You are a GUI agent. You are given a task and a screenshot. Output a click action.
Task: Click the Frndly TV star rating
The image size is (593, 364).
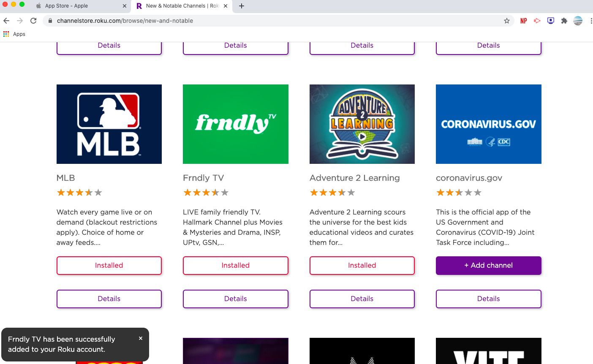click(206, 193)
